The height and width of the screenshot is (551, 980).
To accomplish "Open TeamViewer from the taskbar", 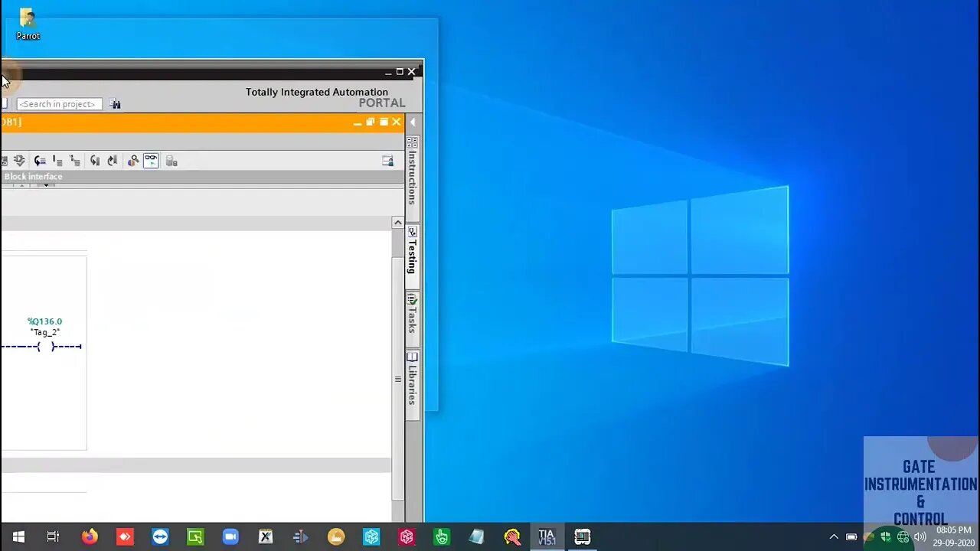I will 160,536.
